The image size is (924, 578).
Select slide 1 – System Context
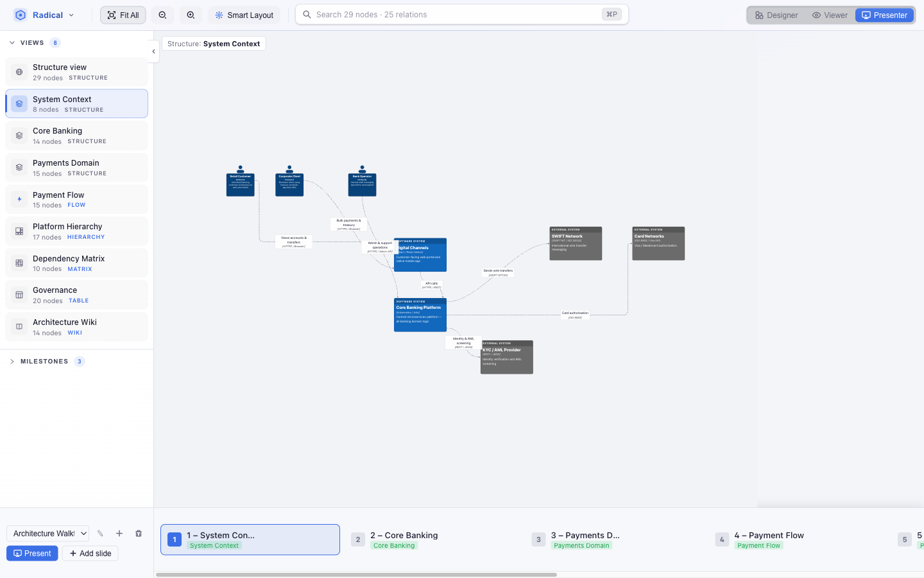(x=250, y=539)
